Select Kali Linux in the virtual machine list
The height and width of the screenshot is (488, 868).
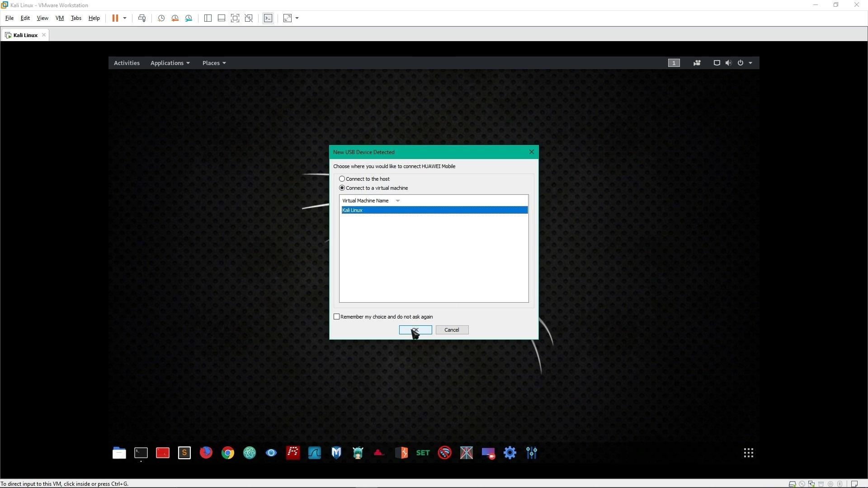[x=434, y=210]
